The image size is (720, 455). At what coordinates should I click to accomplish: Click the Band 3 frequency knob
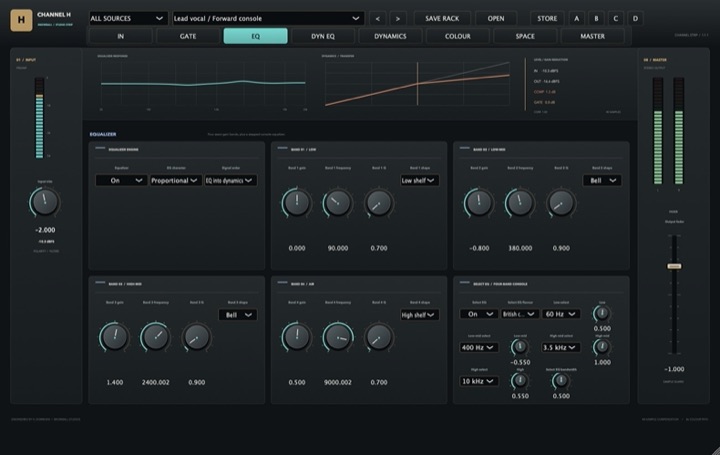[x=155, y=337]
